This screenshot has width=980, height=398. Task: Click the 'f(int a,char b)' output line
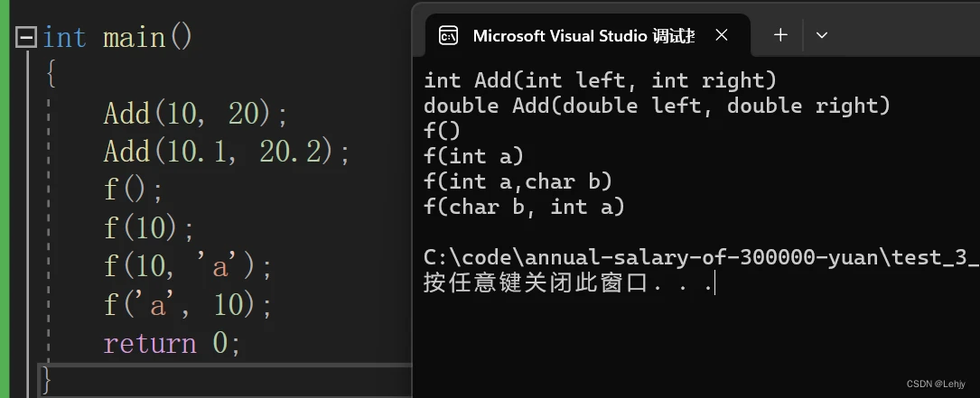click(x=518, y=181)
